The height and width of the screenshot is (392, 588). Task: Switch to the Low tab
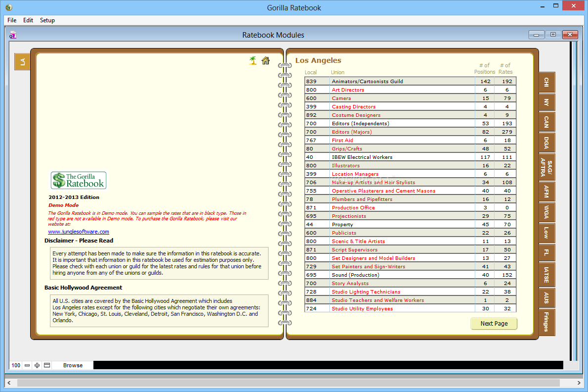tap(547, 233)
